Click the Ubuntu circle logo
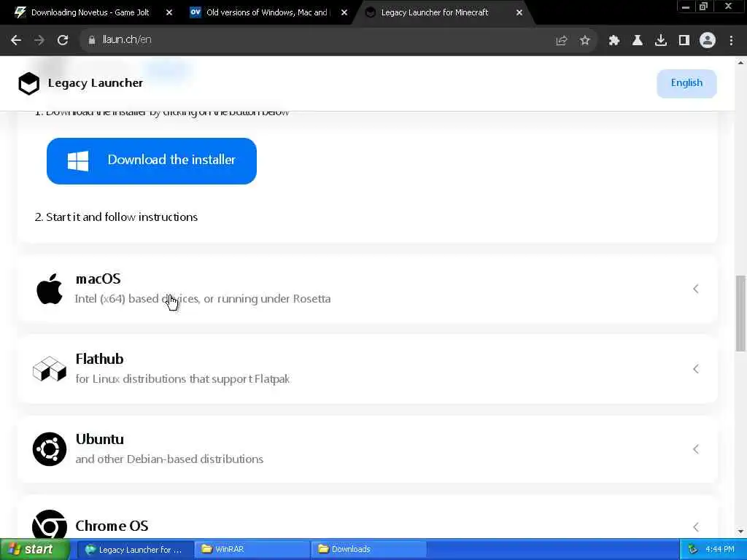 point(49,449)
